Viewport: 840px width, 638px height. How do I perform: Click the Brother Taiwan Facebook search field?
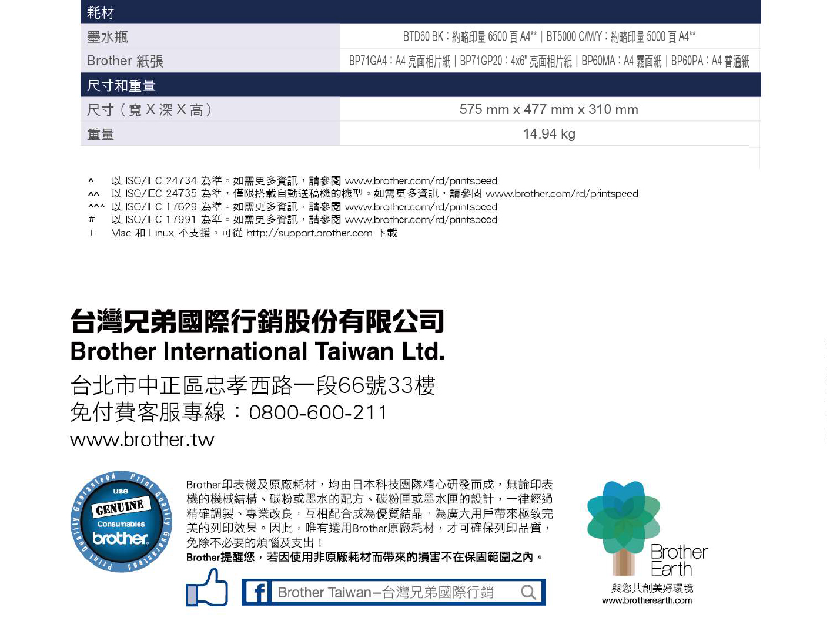tap(393, 592)
